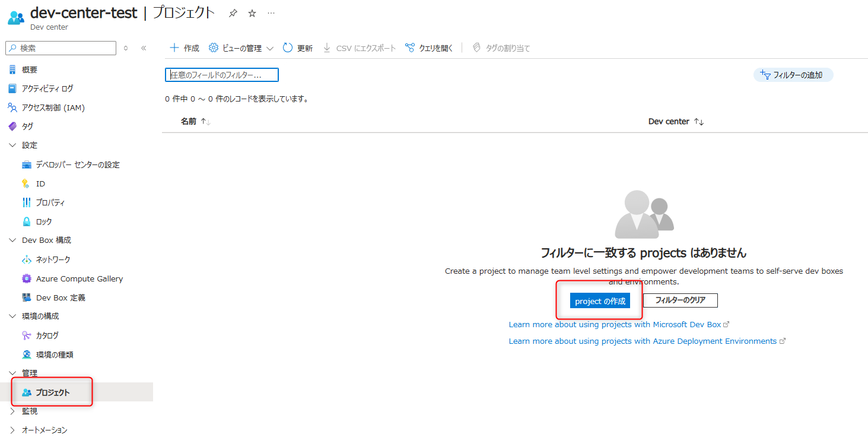The height and width of the screenshot is (440, 868).
Task: Expand the オートメーション section
Action: click(x=12, y=430)
